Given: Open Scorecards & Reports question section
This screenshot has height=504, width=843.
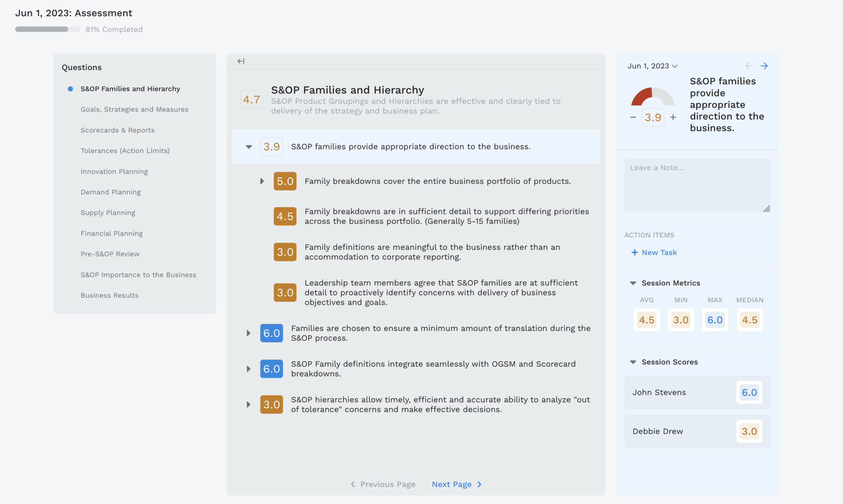Looking at the screenshot, I should point(117,130).
